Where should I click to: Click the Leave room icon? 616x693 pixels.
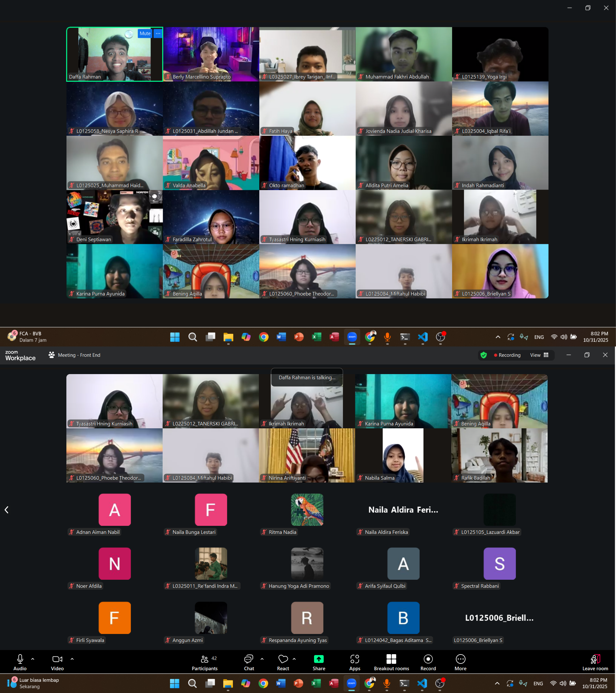coord(595,659)
